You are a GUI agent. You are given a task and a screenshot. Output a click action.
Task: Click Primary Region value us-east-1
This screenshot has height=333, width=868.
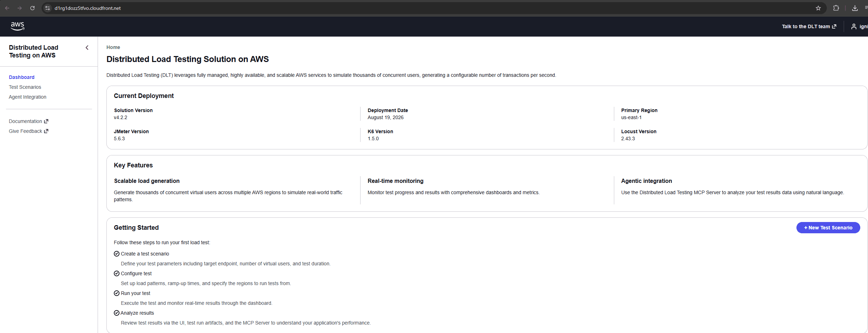tap(631, 117)
